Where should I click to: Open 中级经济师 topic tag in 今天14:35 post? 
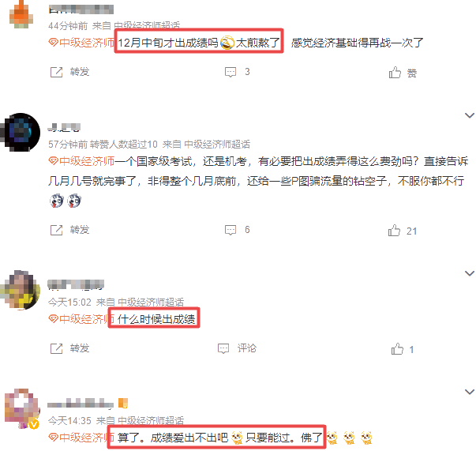(81, 438)
